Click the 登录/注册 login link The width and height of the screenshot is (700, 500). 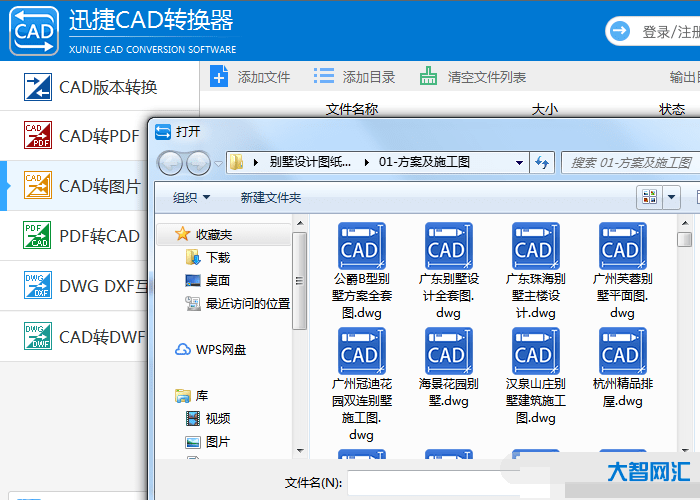click(x=669, y=32)
